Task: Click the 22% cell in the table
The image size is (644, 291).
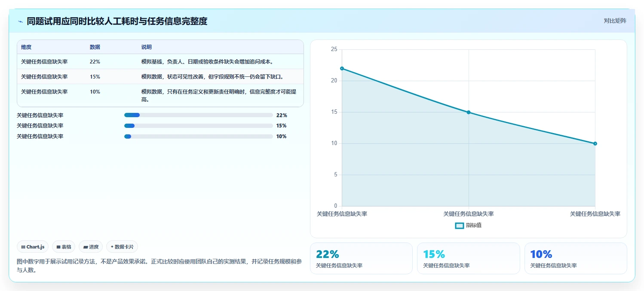Action: click(x=95, y=62)
